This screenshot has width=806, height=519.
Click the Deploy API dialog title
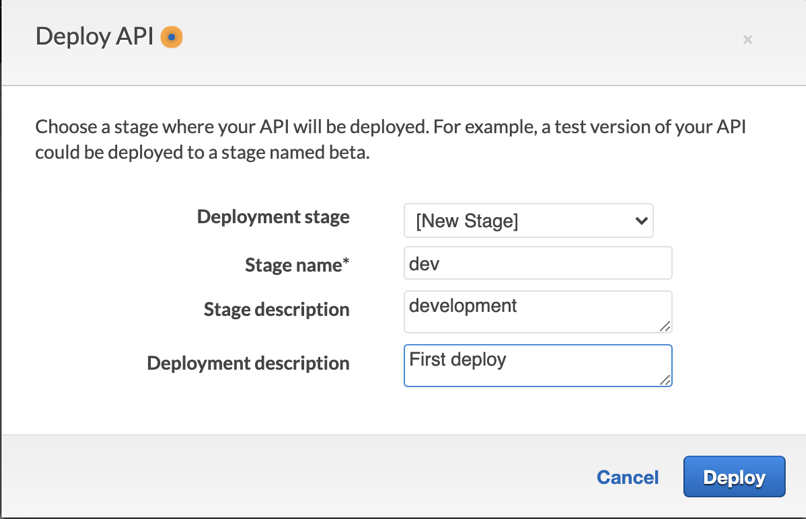(x=95, y=37)
